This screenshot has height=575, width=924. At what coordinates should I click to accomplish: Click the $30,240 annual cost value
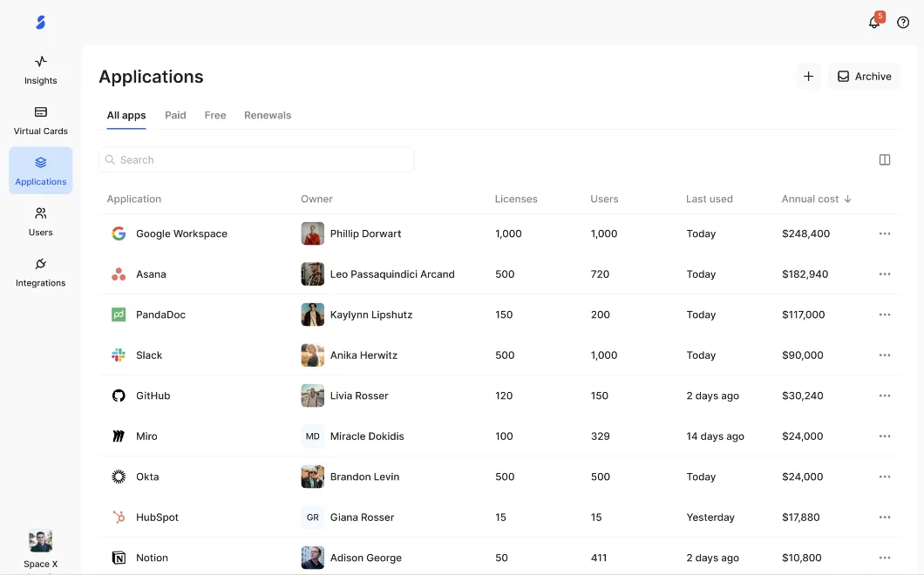802,396
